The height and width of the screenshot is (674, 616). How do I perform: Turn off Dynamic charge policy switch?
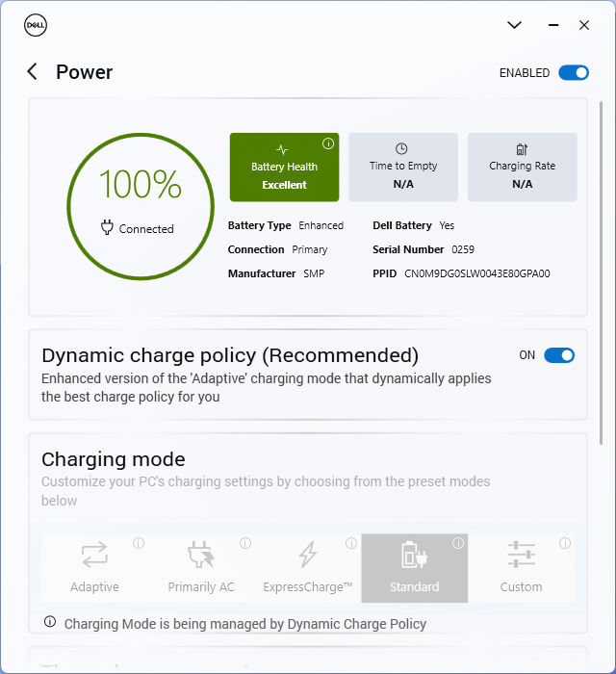pyautogui.click(x=559, y=355)
